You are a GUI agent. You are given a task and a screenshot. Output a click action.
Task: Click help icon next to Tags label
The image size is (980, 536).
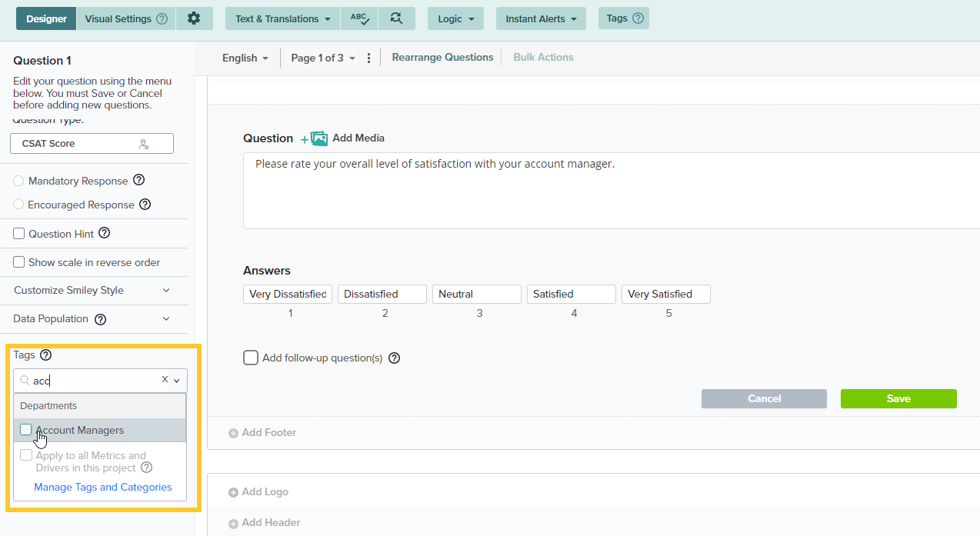click(46, 355)
